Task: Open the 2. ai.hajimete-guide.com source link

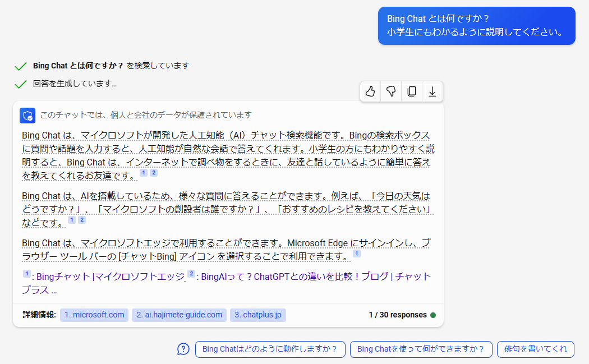Action: (x=179, y=315)
